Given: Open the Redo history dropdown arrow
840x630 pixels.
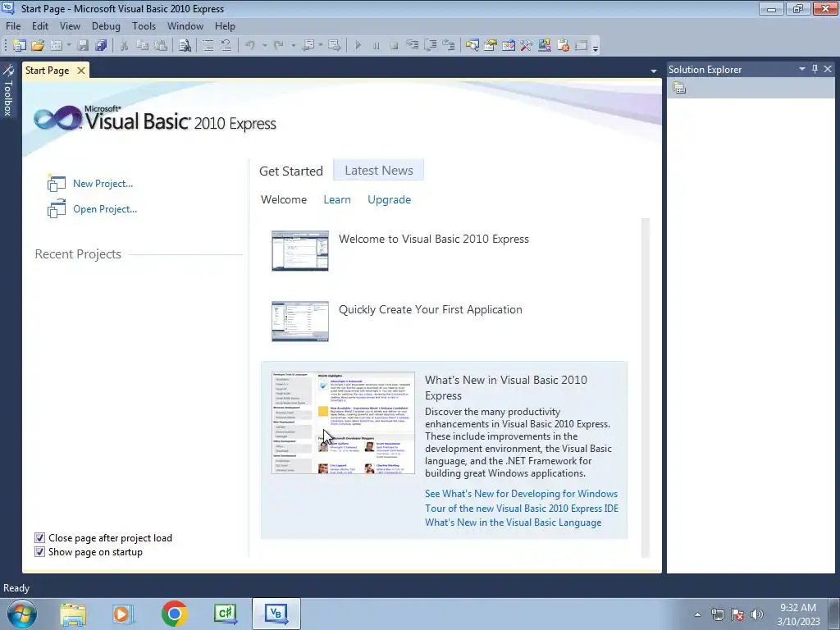Looking at the screenshot, I should pyautogui.click(x=293, y=46).
